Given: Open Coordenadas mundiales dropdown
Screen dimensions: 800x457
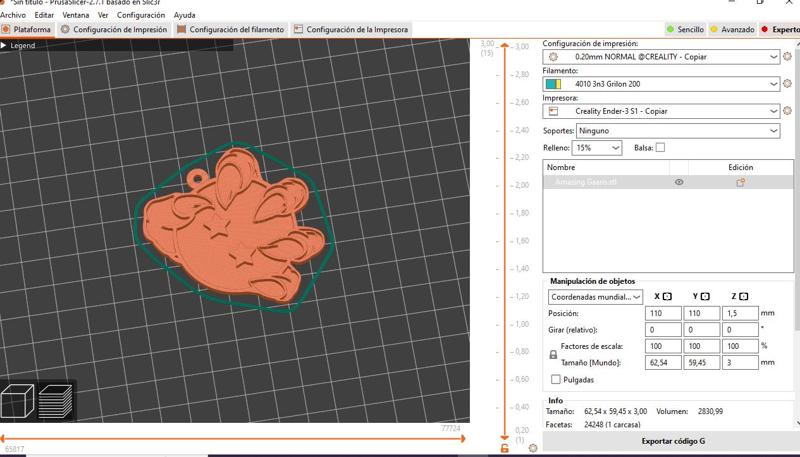Looking at the screenshot, I should coord(595,297).
